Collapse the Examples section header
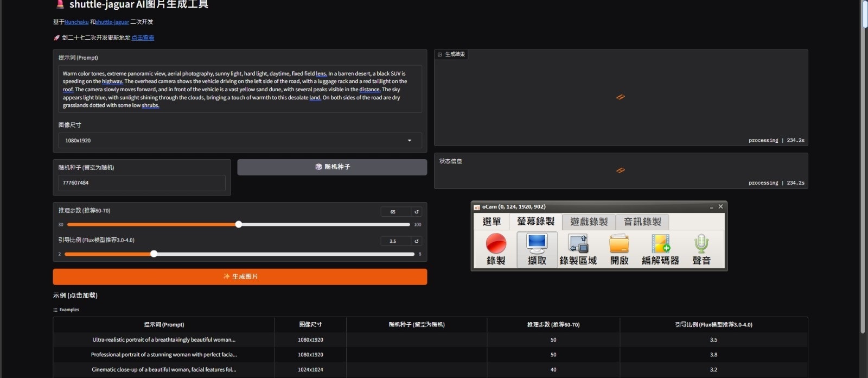 click(67, 310)
